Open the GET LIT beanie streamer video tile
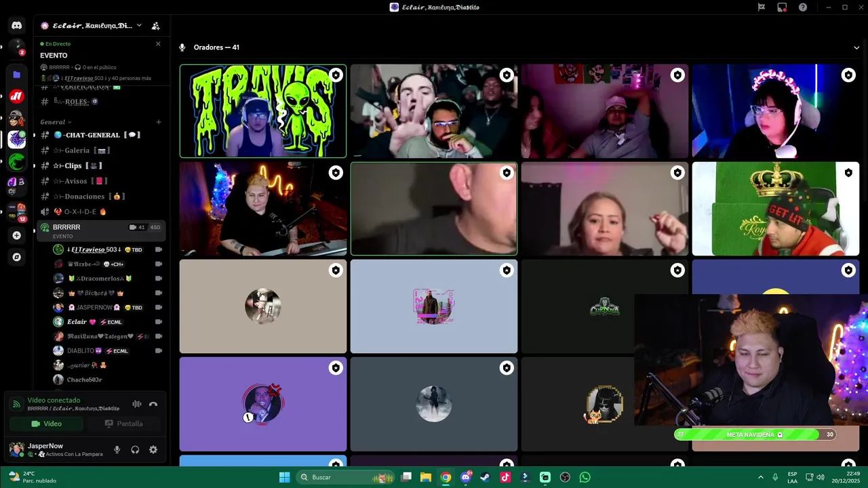This screenshot has width=868, height=488. point(775,209)
